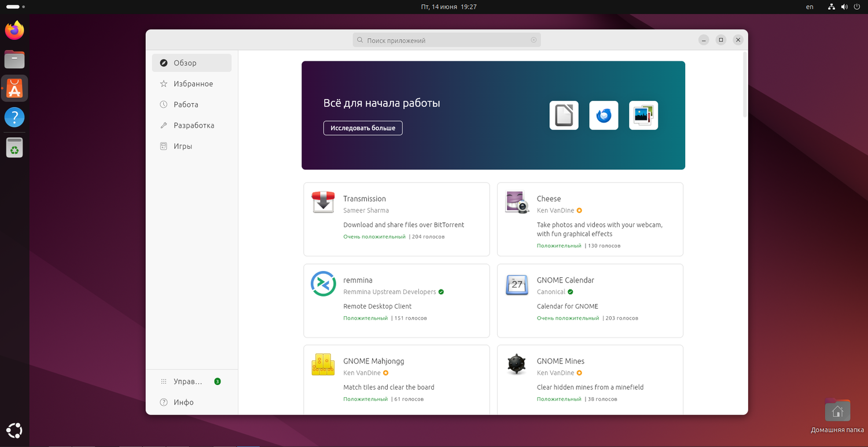868x447 pixels.
Task: Click the Canonical publisher text
Action: (551, 292)
